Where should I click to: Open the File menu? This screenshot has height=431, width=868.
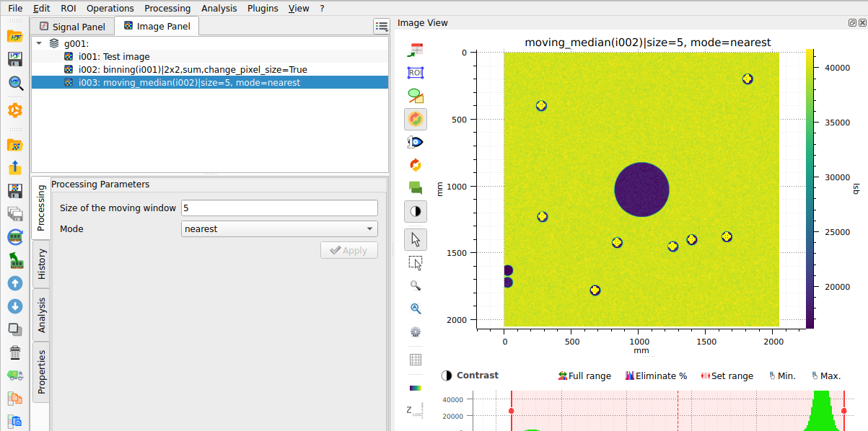click(15, 9)
